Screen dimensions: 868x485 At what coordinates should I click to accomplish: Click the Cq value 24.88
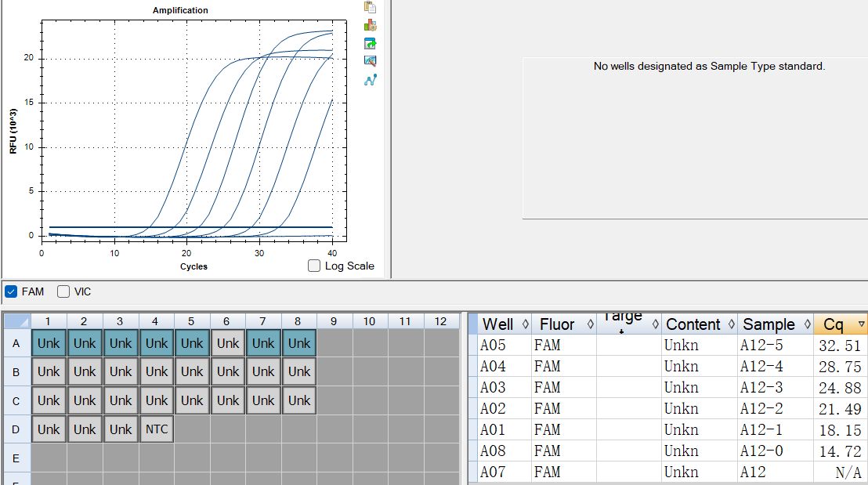tap(840, 388)
